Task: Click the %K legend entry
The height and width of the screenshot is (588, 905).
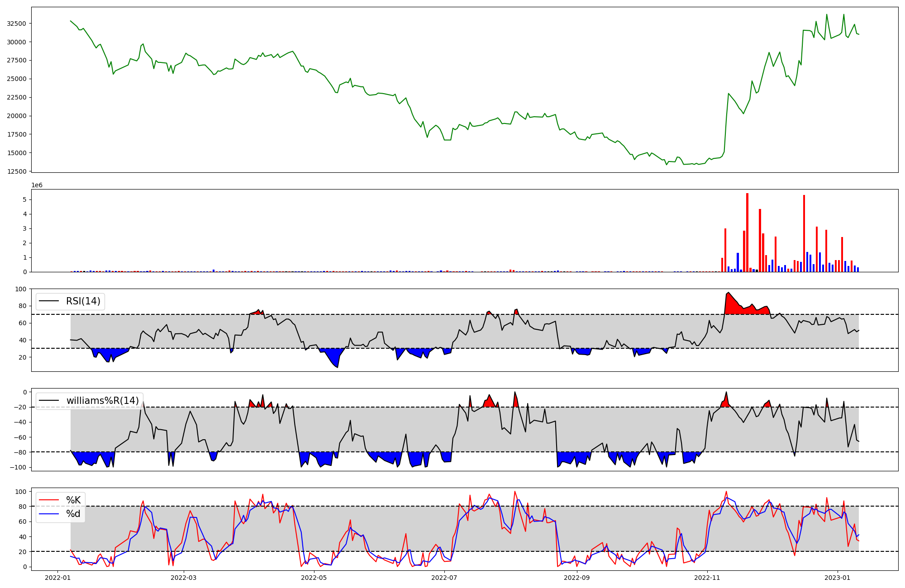Action: 73,500
